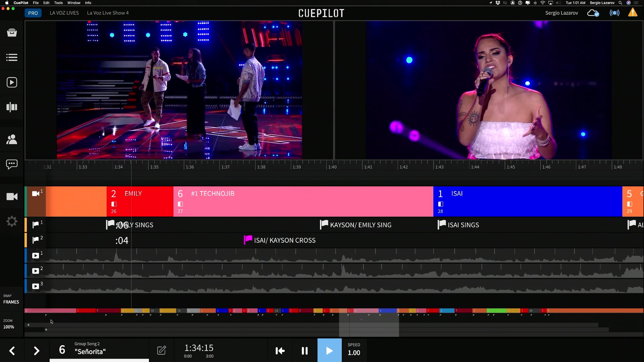Click video track 1 header icon
Screen dimensions: 644x362
(x=36, y=255)
